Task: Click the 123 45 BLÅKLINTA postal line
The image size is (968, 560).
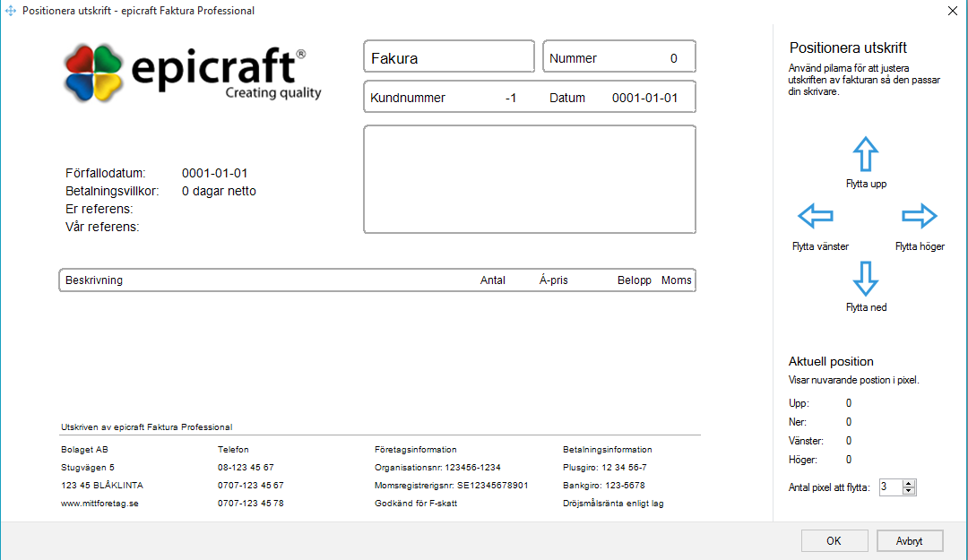Action: coord(102,486)
